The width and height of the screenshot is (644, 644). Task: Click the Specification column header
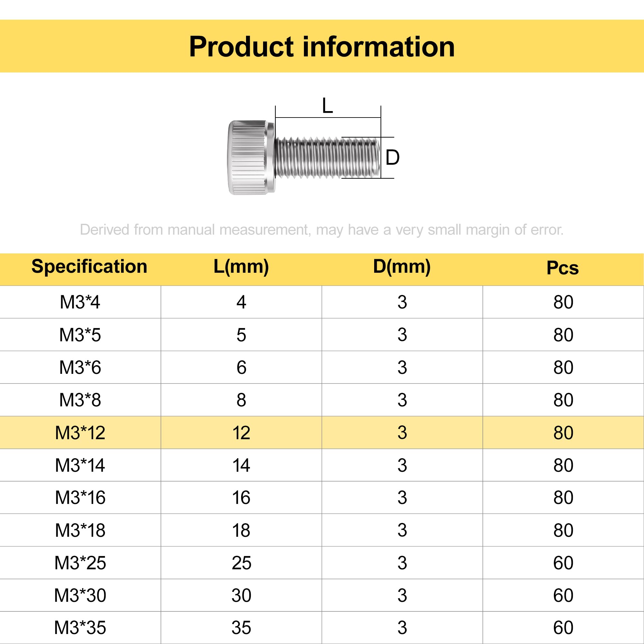[89, 266]
